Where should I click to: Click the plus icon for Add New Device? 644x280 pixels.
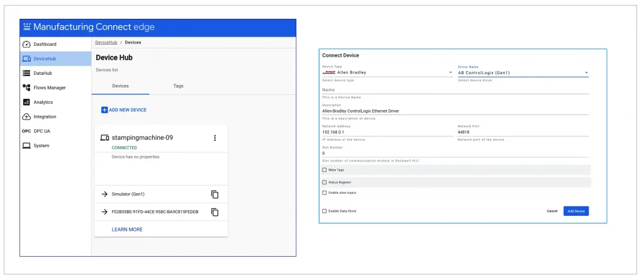[104, 109]
